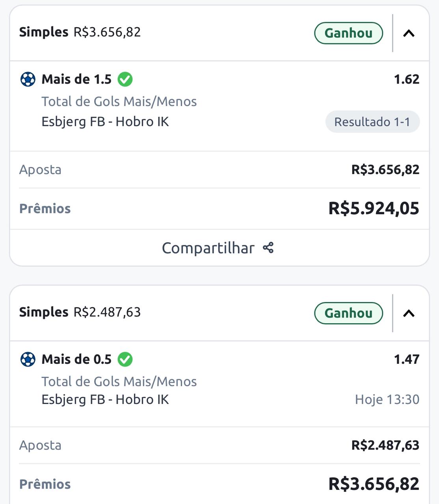Click green checkmark beside Mais de 1.5
The image size is (439, 504).
[x=125, y=80]
